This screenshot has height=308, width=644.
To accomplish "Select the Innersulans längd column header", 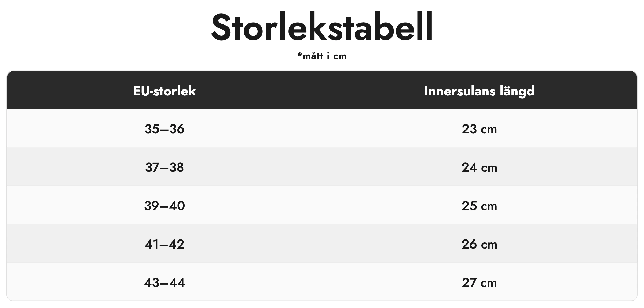I will (x=479, y=91).
